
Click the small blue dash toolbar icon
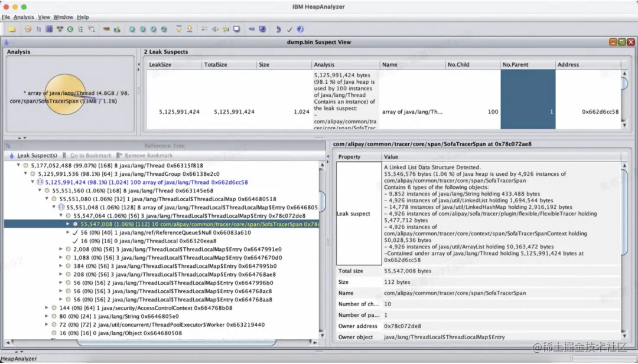tap(252, 29)
